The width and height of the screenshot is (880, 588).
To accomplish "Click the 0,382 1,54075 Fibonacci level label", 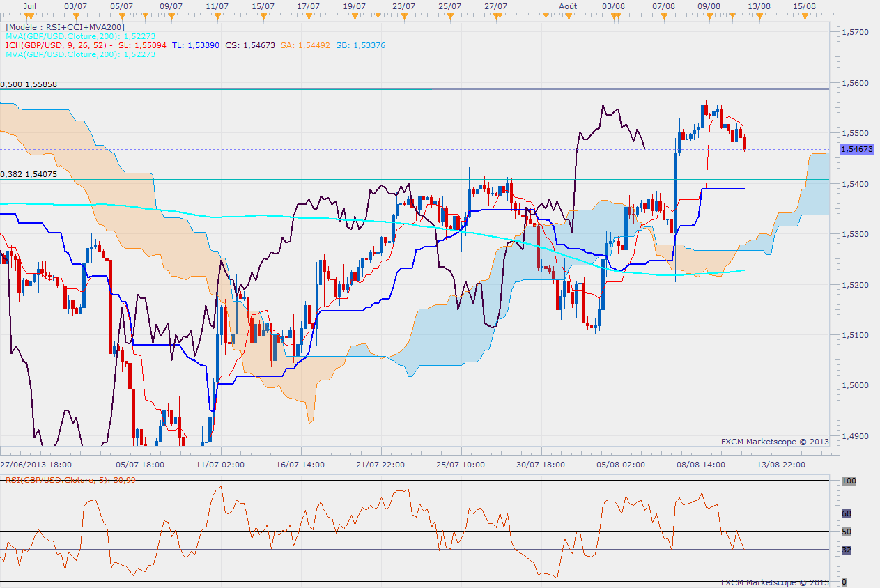I will (x=29, y=174).
